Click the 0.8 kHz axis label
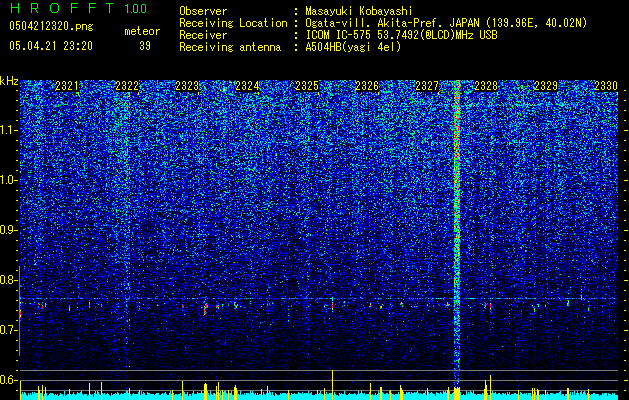This screenshot has height=400, width=629. (9, 280)
